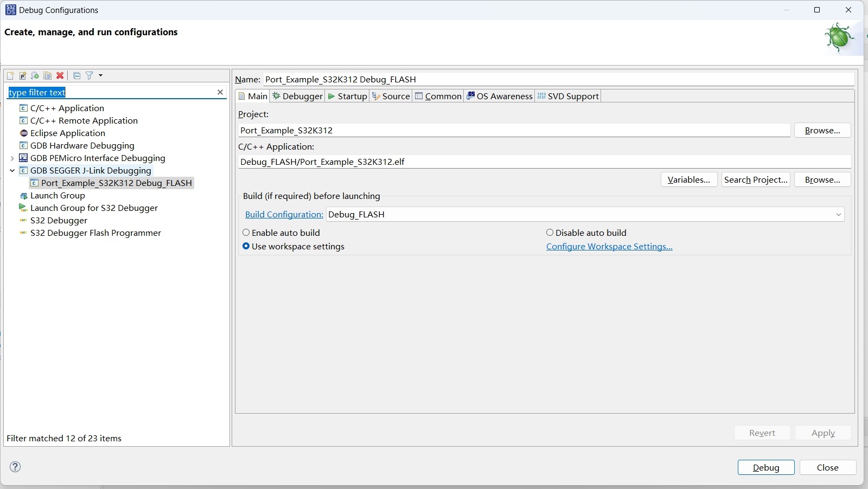The image size is (868, 489).
Task: Collapse all configurations in the tree
Action: point(76,76)
